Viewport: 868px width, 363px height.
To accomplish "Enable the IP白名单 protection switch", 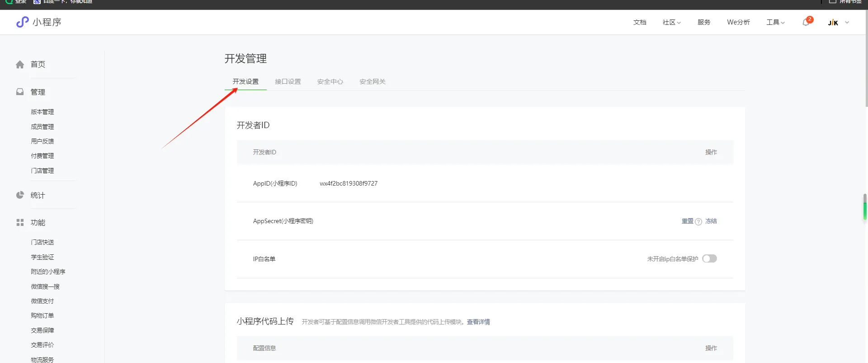I will click(709, 258).
